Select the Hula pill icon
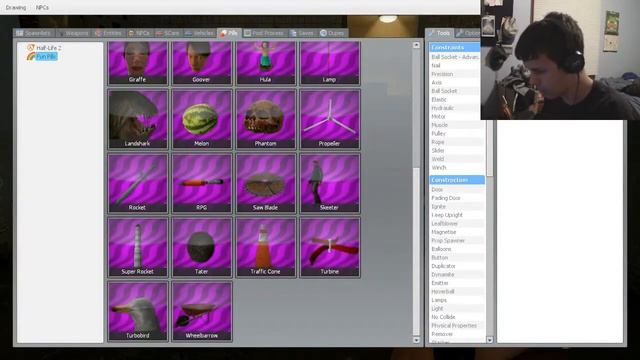This screenshot has width=640, height=360. [266, 63]
